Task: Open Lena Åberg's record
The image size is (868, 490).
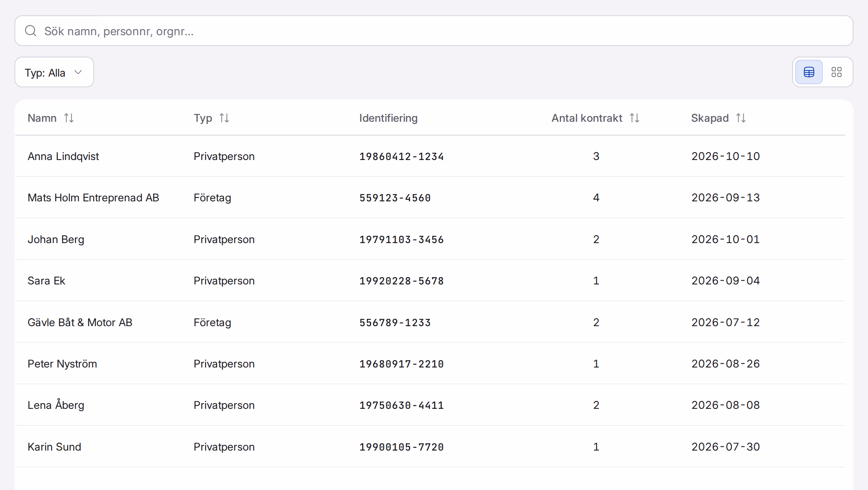Action: [x=430, y=405]
